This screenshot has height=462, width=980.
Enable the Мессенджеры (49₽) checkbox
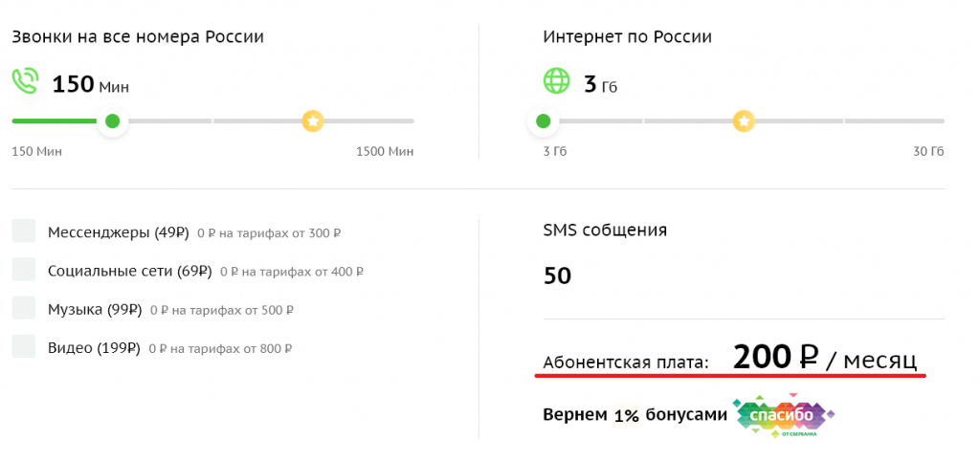point(24,231)
